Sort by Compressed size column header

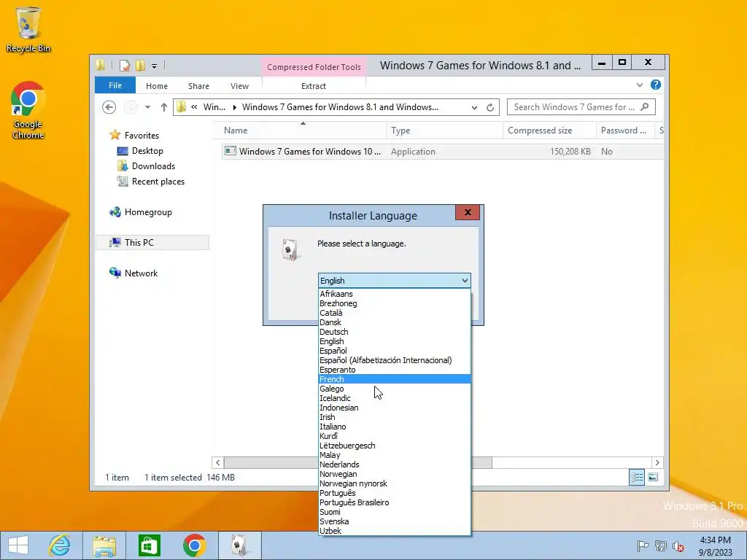549,131
